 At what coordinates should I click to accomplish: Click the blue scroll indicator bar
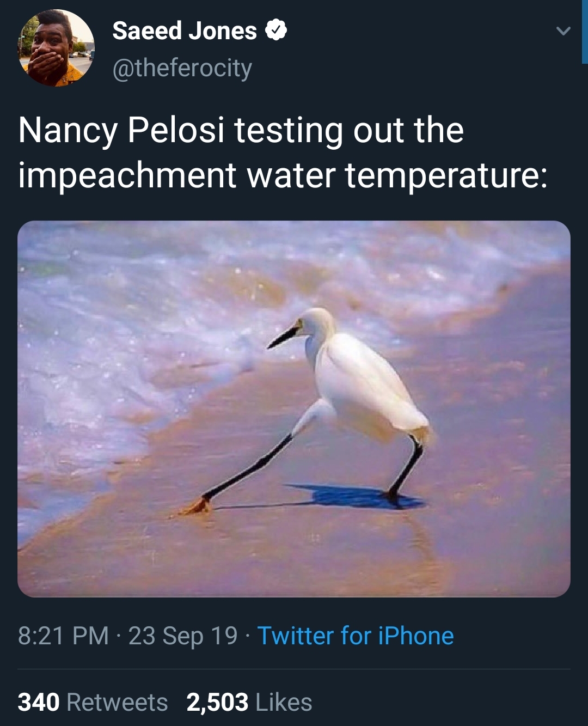585,32
